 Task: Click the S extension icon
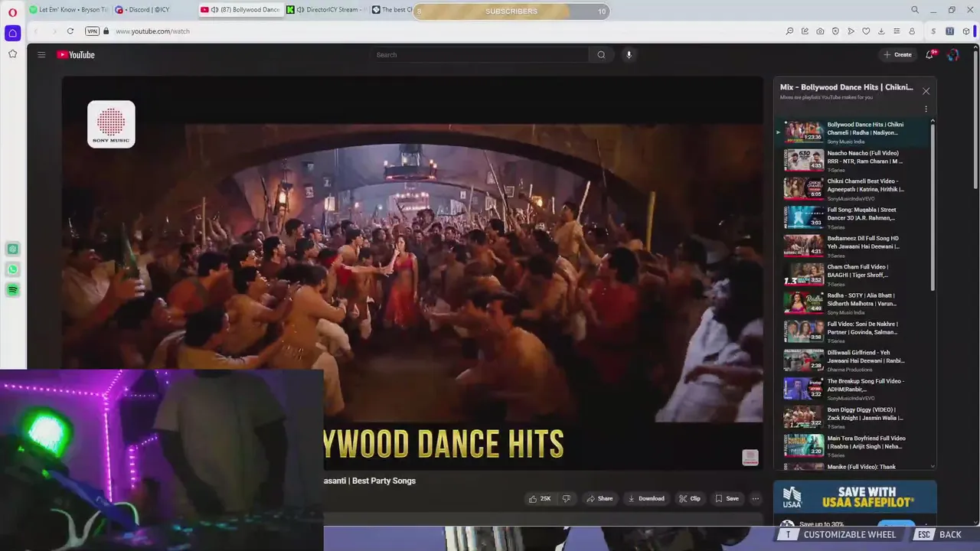pos(933,31)
